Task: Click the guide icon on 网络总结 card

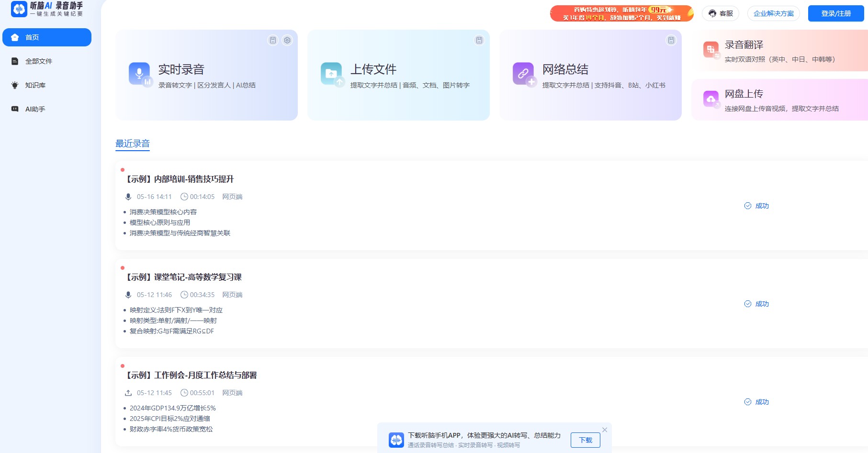Action: click(671, 40)
